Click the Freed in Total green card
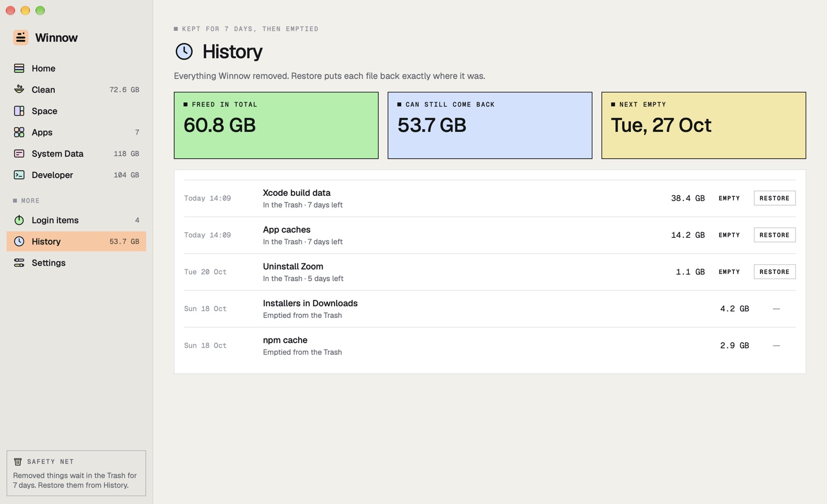The image size is (827, 504). (x=276, y=125)
